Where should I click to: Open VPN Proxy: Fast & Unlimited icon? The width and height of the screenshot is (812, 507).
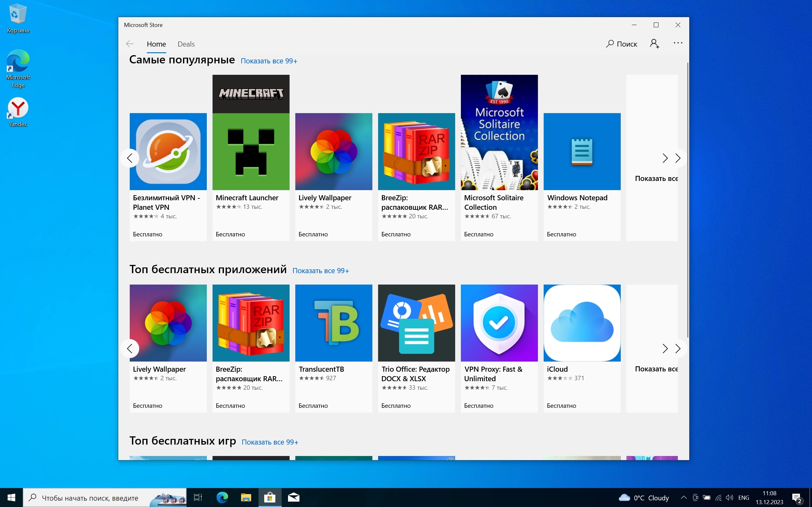pyautogui.click(x=499, y=323)
